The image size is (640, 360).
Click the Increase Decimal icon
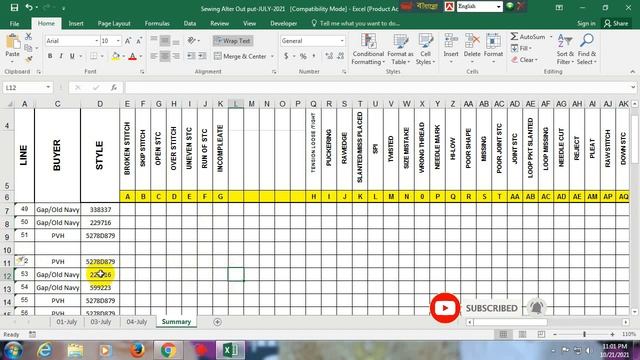click(329, 56)
